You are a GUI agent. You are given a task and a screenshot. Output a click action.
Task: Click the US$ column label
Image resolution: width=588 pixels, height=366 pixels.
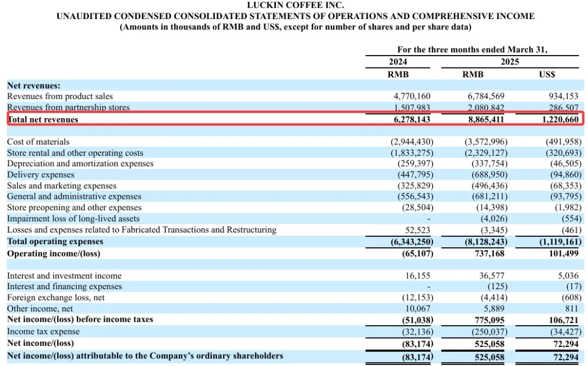547,74
